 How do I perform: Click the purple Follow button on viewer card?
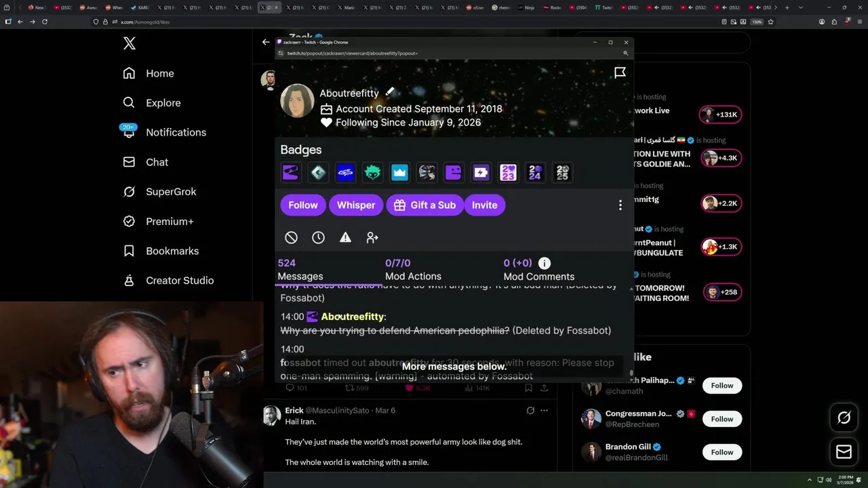coord(303,205)
